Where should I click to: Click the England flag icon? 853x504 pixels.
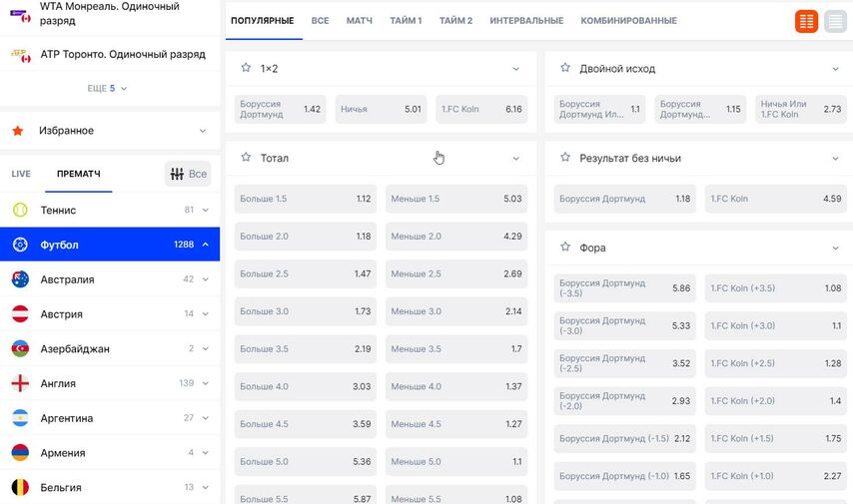coord(20,383)
